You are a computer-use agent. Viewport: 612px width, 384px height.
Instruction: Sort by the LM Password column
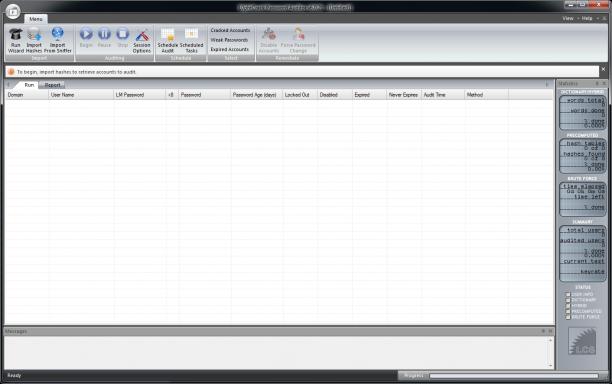tap(139, 95)
